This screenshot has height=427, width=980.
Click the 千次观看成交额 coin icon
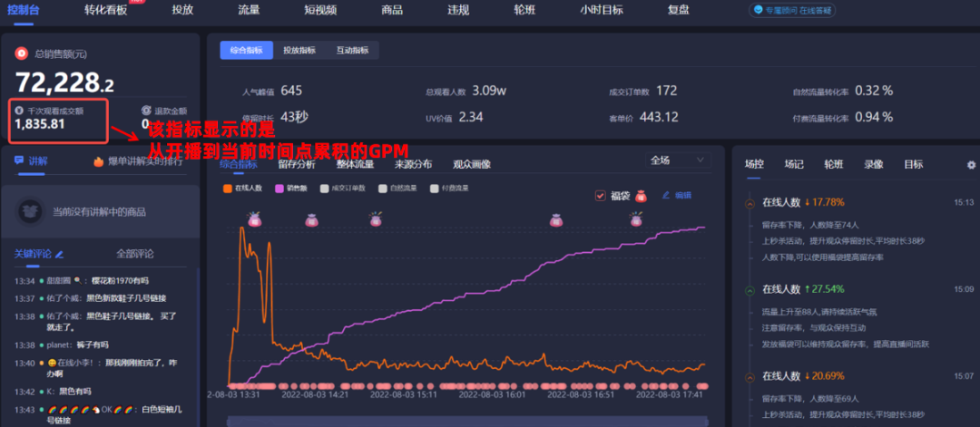tap(19, 111)
